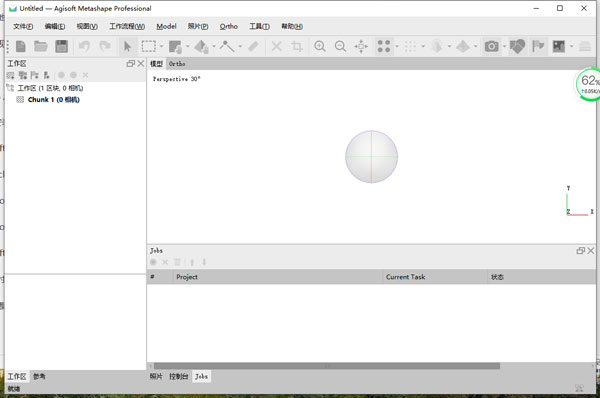Screen dimensions: 600x398
Task: Open the rectangle selection tool dropdown arrow
Action: coord(161,46)
